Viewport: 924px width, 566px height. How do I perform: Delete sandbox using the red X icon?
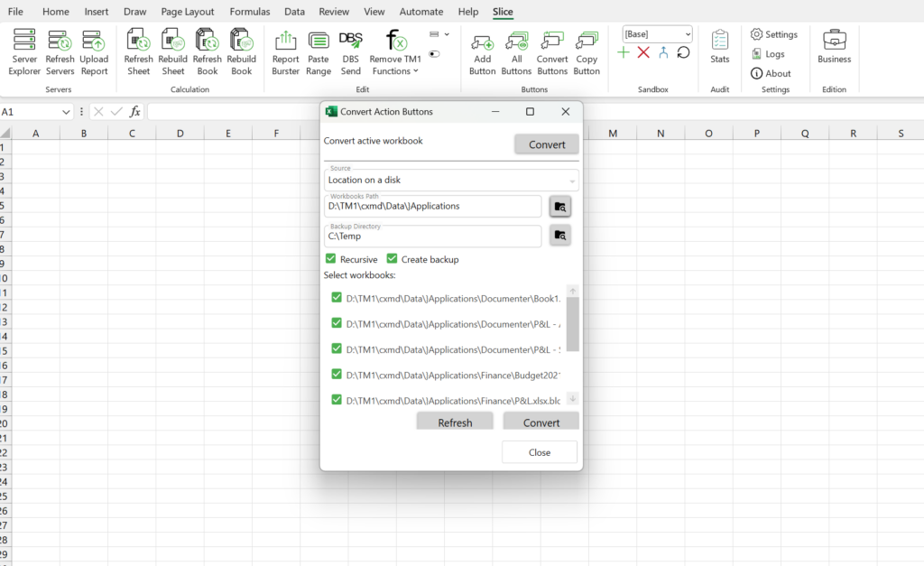coord(643,53)
